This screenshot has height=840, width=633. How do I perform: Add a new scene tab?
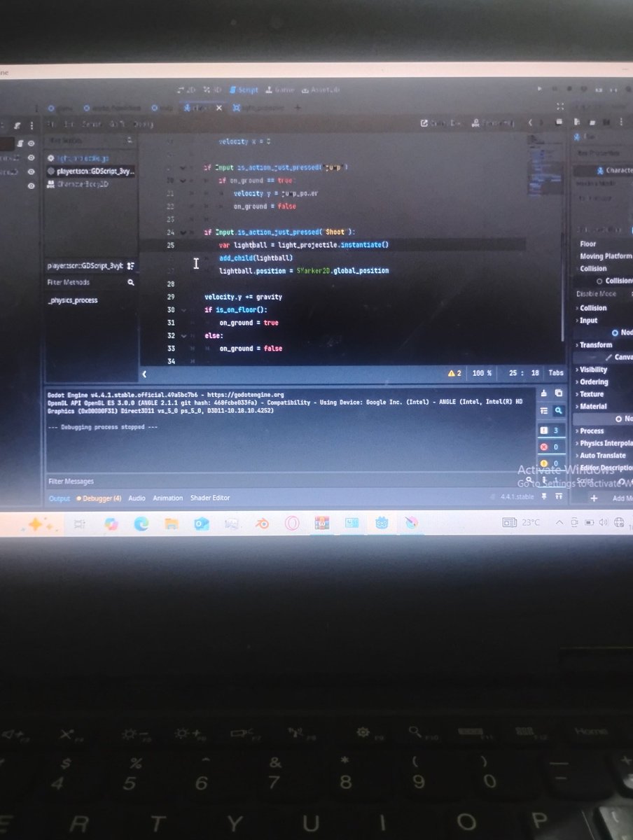297,108
